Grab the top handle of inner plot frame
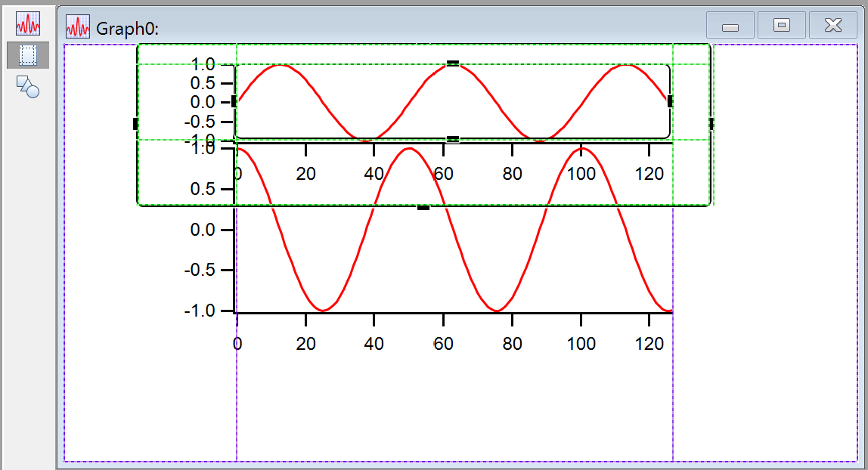The width and height of the screenshot is (868, 470). pos(452,63)
